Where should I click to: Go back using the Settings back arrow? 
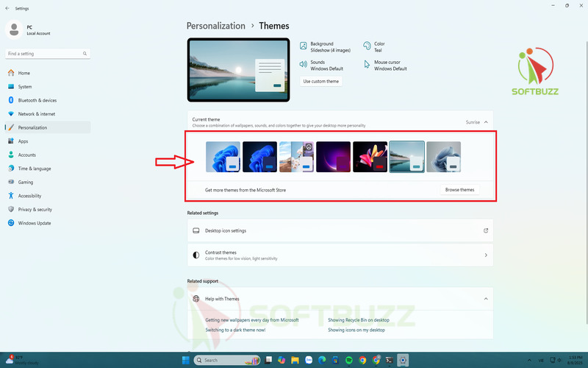(x=7, y=8)
